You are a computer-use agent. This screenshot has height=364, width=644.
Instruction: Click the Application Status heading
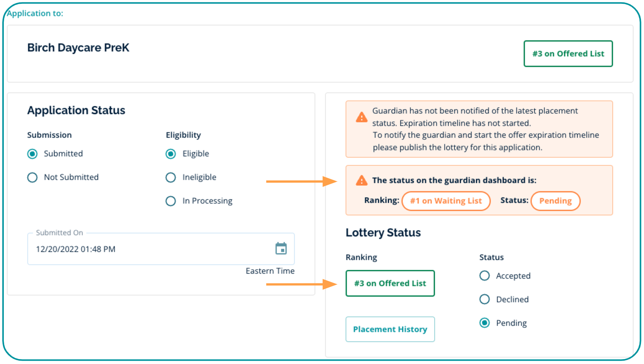(x=76, y=111)
